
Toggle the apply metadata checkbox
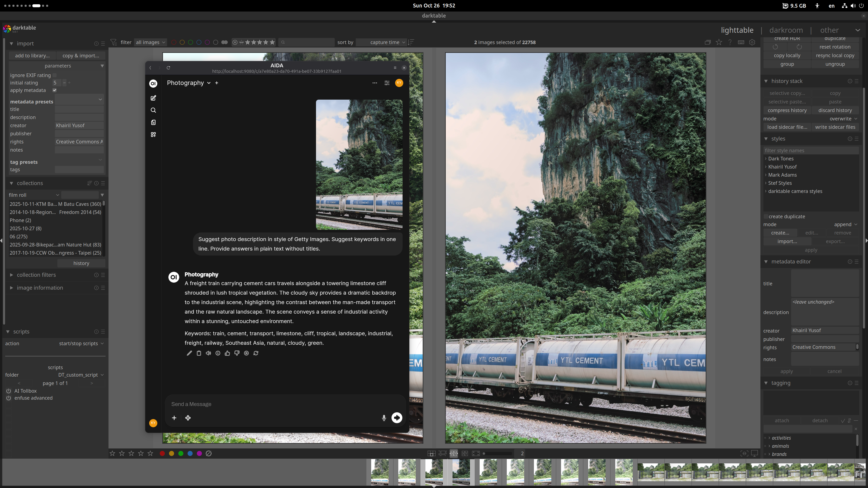(54, 90)
